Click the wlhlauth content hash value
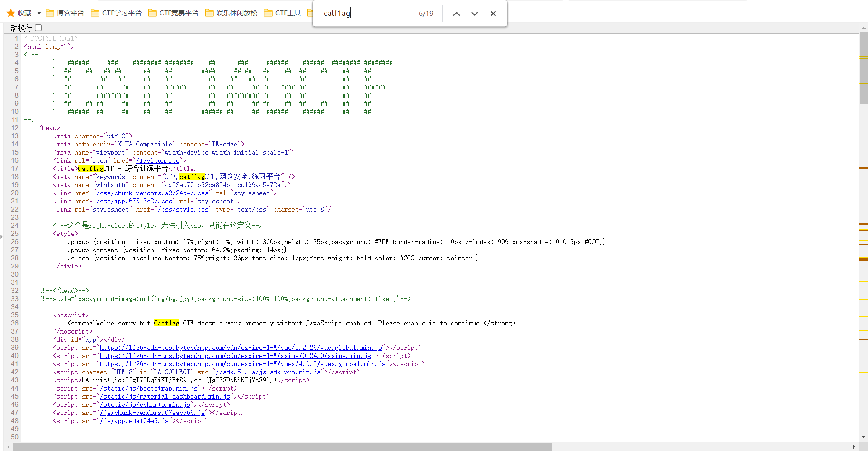The width and height of the screenshot is (868, 452). point(223,185)
